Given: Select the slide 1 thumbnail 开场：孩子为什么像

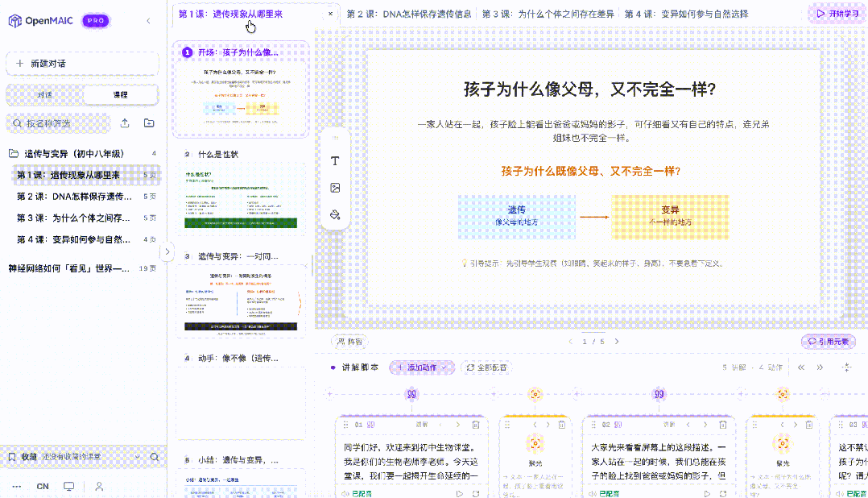Looking at the screenshot, I should (x=241, y=89).
